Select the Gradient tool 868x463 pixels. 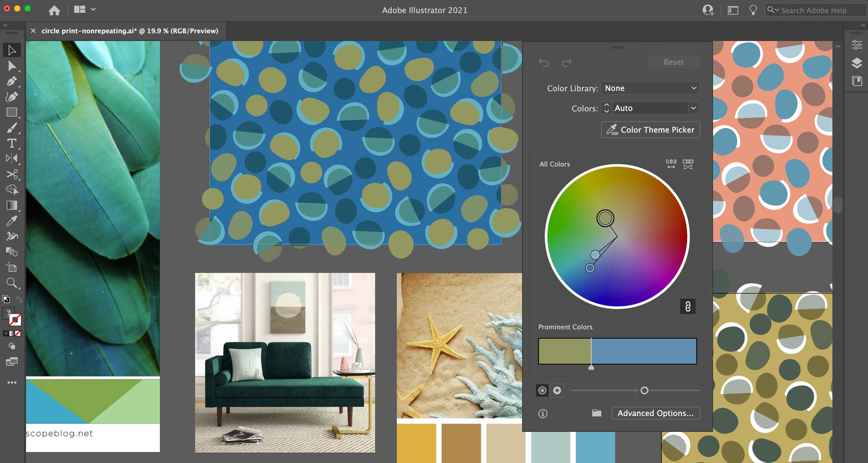click(x=12, y=205)
